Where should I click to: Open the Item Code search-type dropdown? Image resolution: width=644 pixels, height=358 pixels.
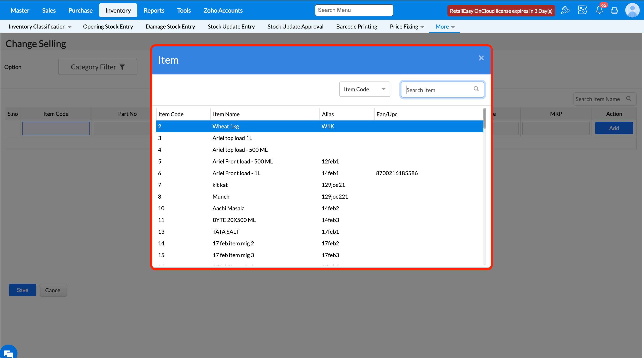364,89
